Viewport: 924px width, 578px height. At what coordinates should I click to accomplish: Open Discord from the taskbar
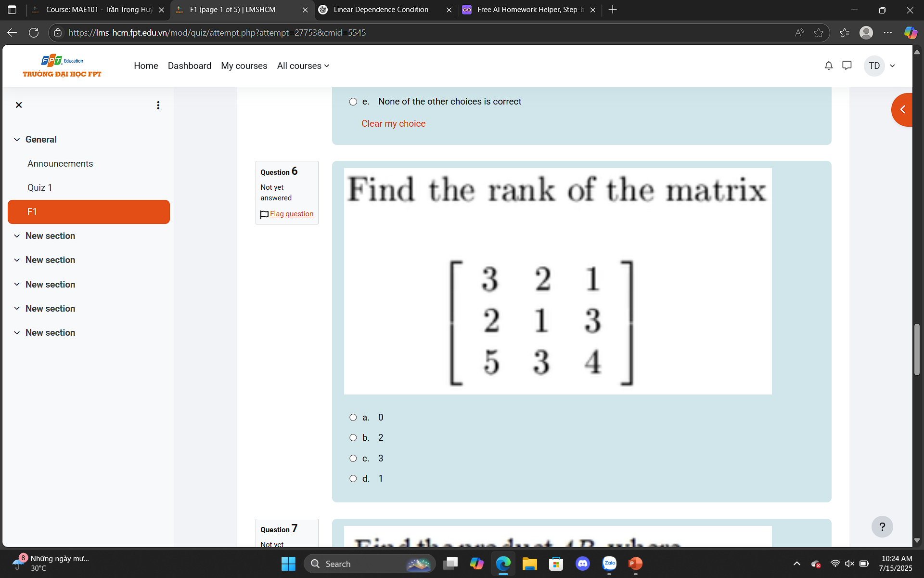(x=583, y=563)
